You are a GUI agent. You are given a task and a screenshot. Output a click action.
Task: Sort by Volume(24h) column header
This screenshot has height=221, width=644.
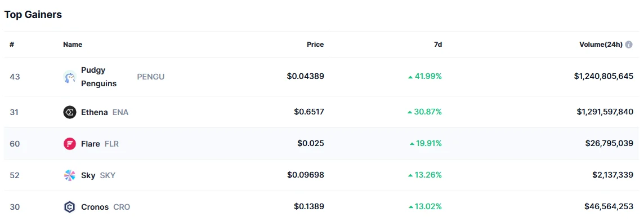(x=601, y=45)
